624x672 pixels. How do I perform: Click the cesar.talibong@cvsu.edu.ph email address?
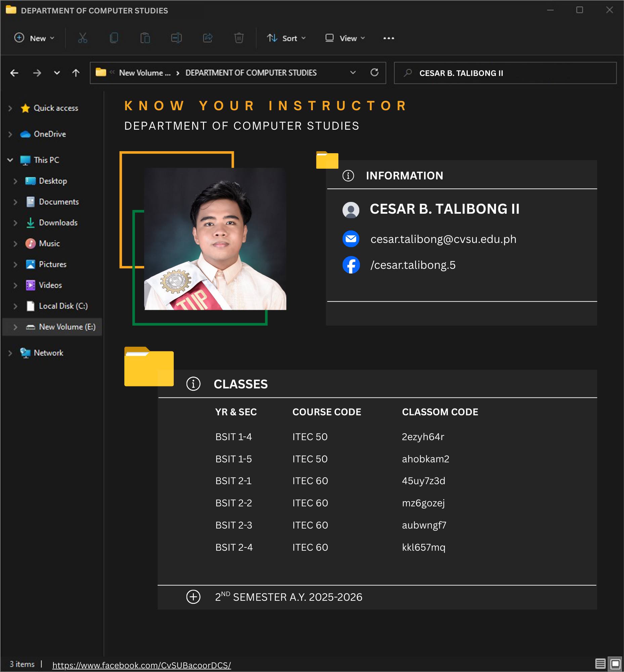[443, 239]
